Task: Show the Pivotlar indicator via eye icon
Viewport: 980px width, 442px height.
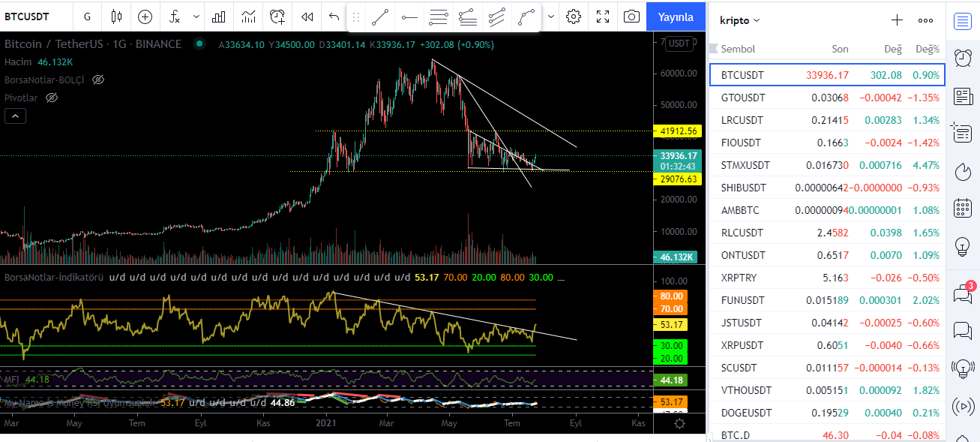Action: (52, 98)
